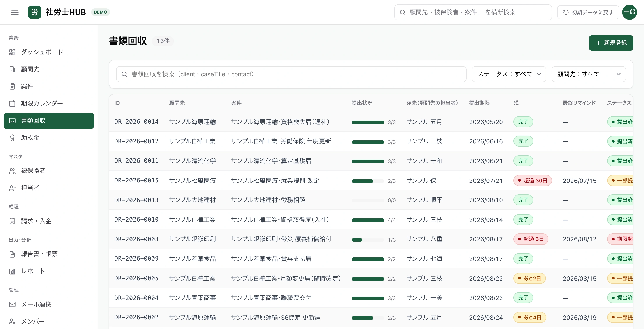644x329 pixels.
Task: Click the 案件 clipboard icon
Action: [x=12, y=86]
